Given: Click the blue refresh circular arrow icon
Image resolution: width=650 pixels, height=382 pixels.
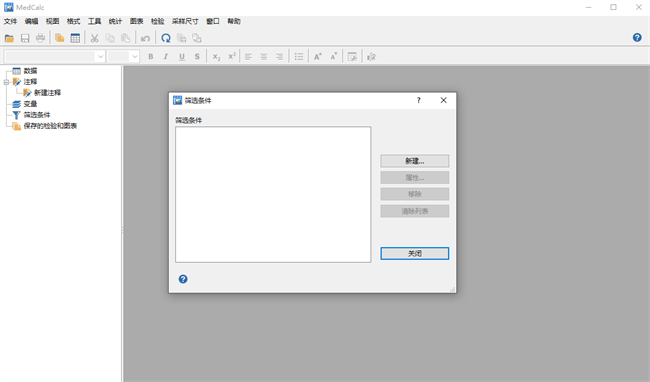Looking at the screenshot, I should (x=166, y=39).
